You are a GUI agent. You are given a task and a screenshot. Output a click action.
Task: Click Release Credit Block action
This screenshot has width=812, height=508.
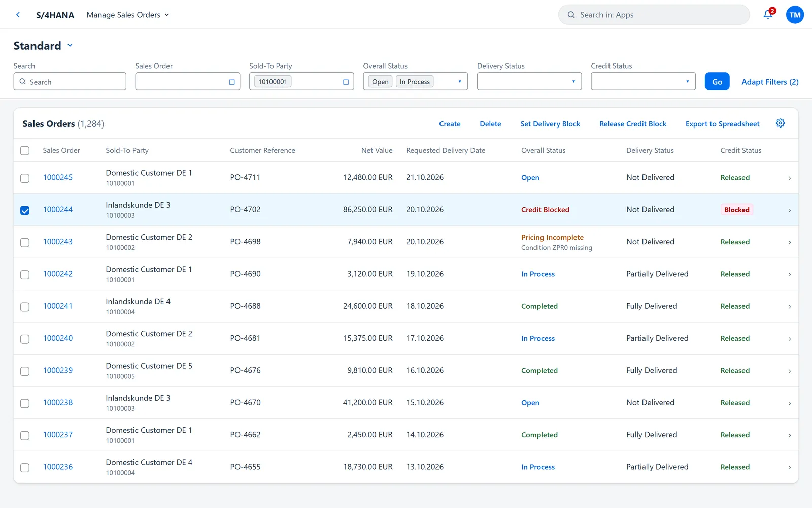(633, 124)
